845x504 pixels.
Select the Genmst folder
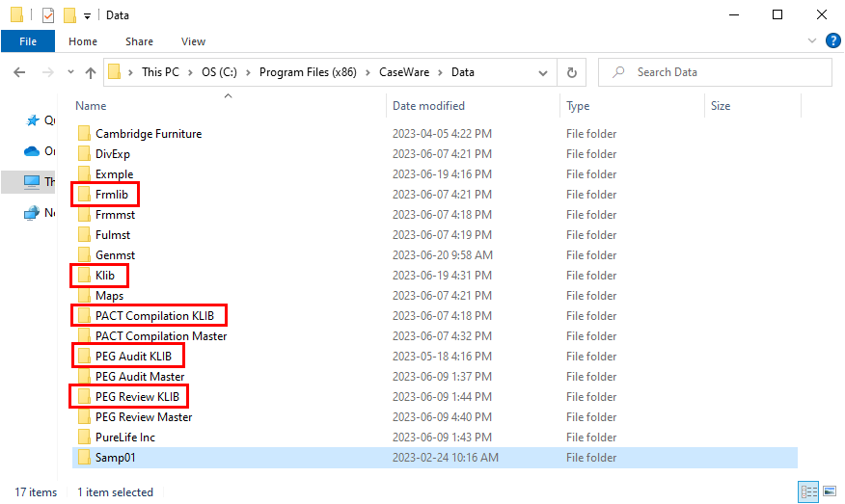click(115, 255)
